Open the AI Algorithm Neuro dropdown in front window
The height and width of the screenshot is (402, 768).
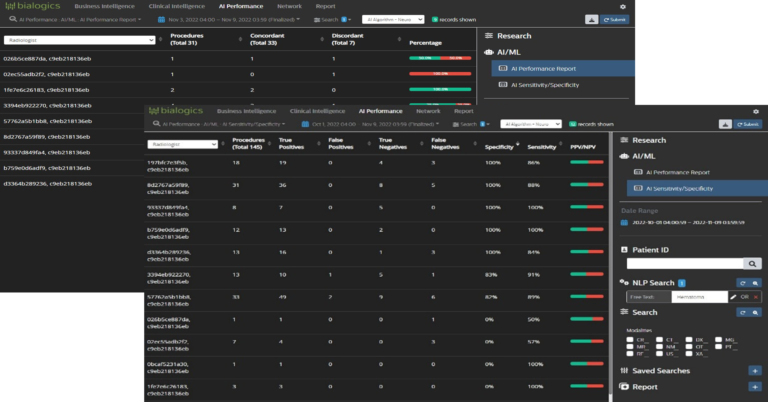(530, 124)
